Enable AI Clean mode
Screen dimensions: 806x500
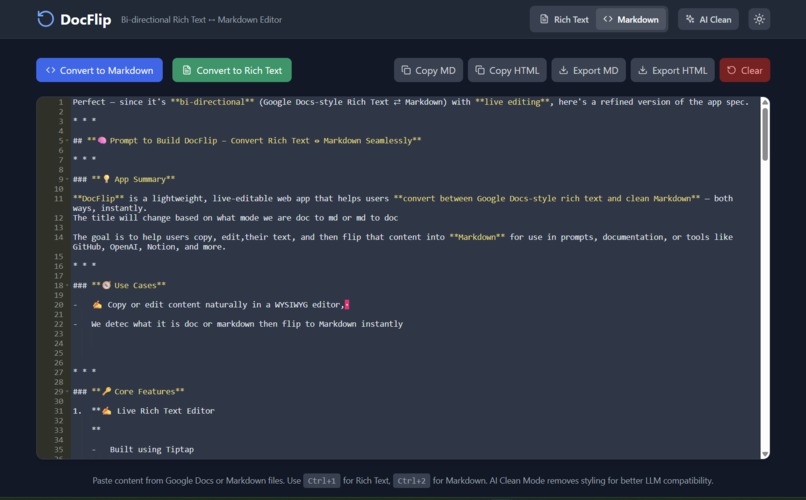[x=708, y=20]
